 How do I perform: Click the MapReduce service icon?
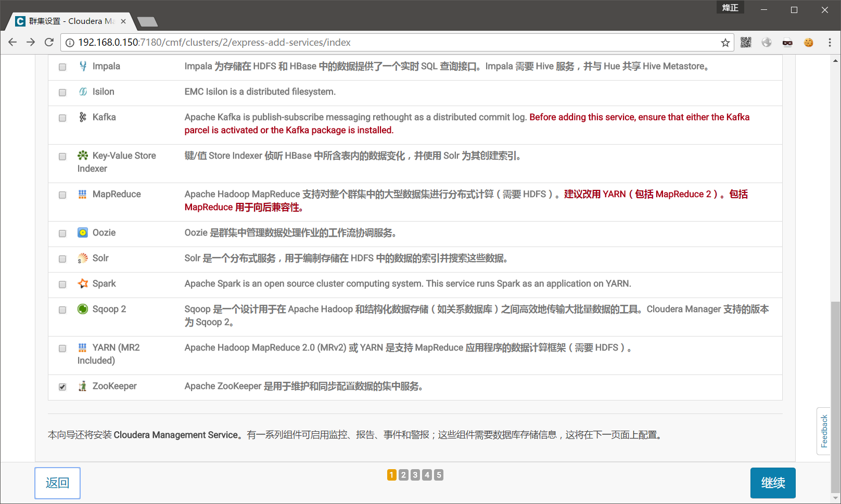(83, 194)
